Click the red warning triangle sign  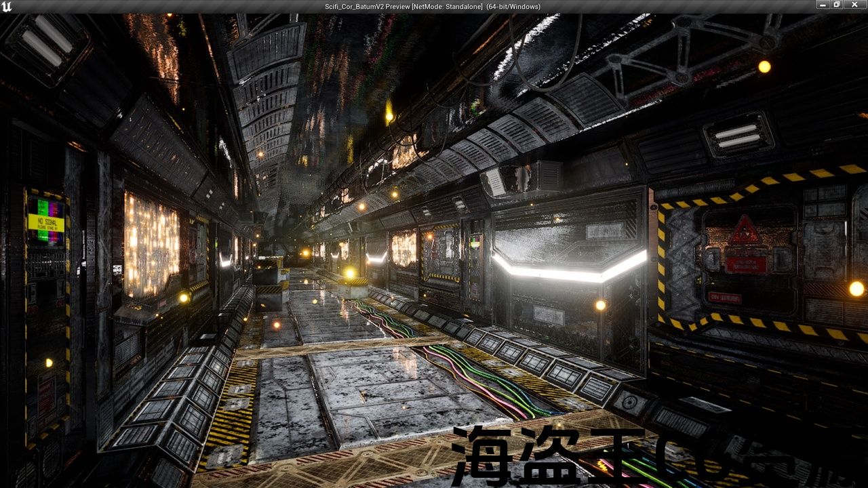(745, 230)
